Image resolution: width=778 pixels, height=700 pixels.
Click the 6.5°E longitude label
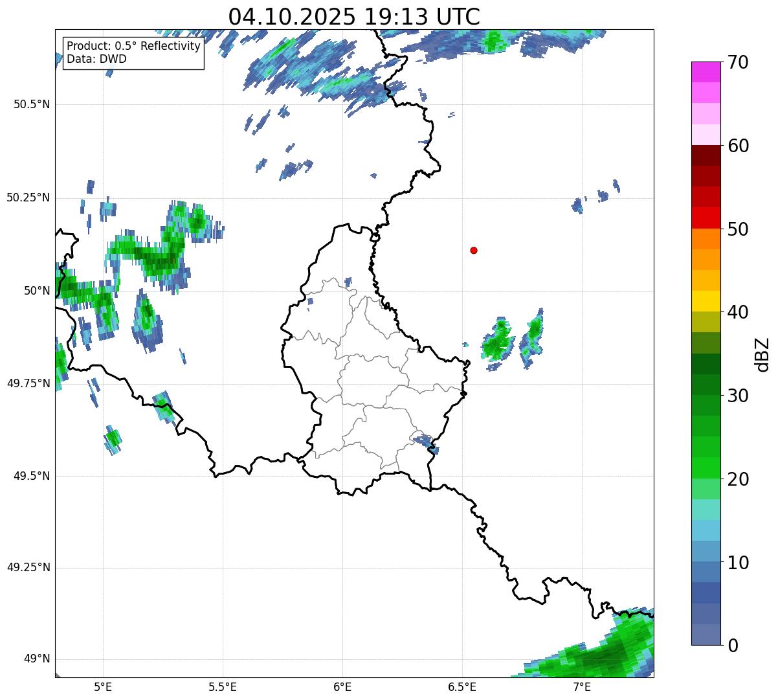(462, 687)
